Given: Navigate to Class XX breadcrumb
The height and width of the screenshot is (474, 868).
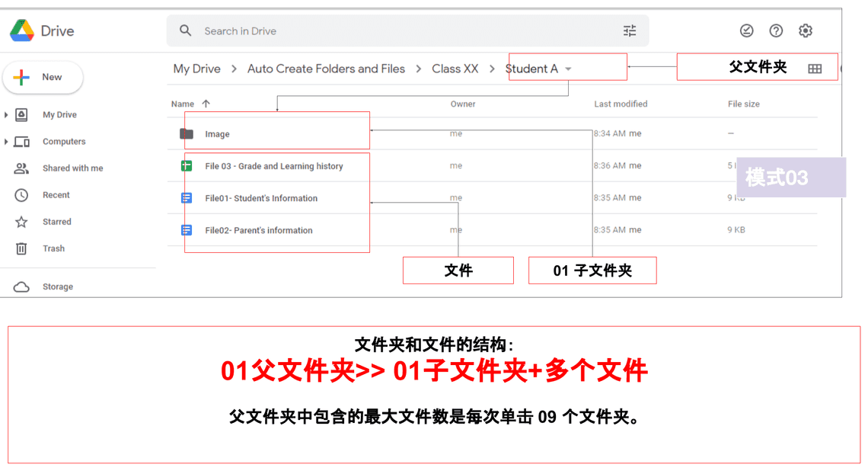Looking at the screenshot, I should [455, 69].
